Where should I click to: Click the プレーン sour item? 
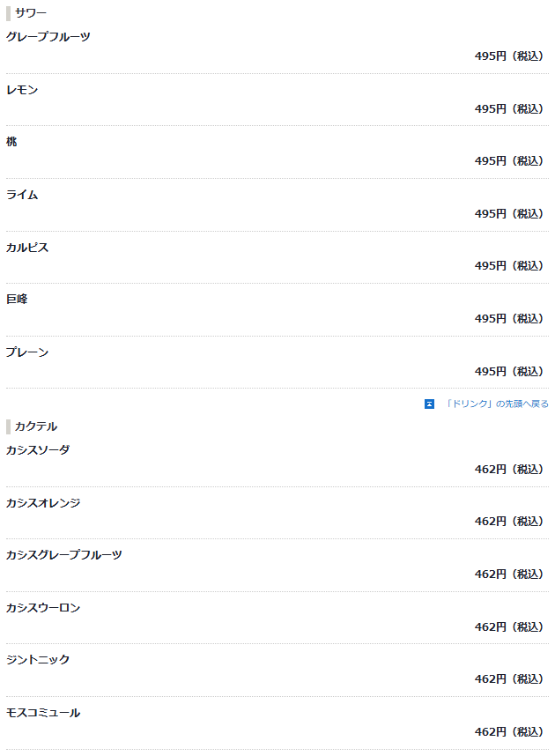27,352
